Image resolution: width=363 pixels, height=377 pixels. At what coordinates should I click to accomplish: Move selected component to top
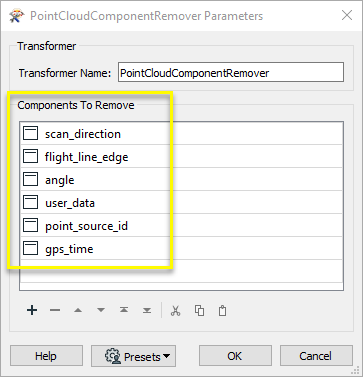(x=124, y=310)
